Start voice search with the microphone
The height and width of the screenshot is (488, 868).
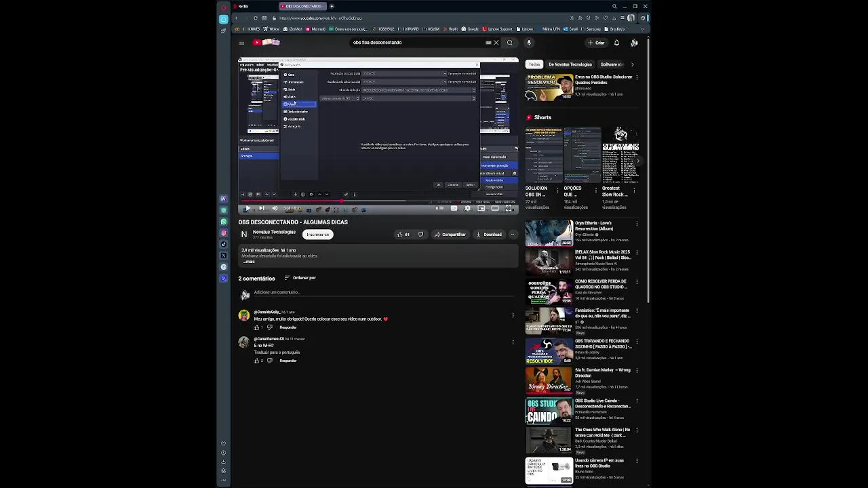click(x=529, y=43)
